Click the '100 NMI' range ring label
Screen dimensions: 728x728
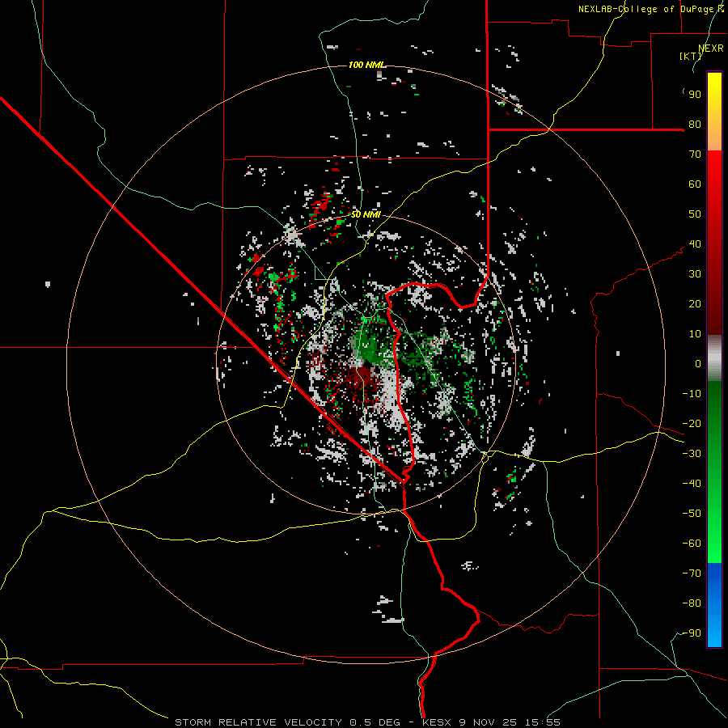point(366,65)
